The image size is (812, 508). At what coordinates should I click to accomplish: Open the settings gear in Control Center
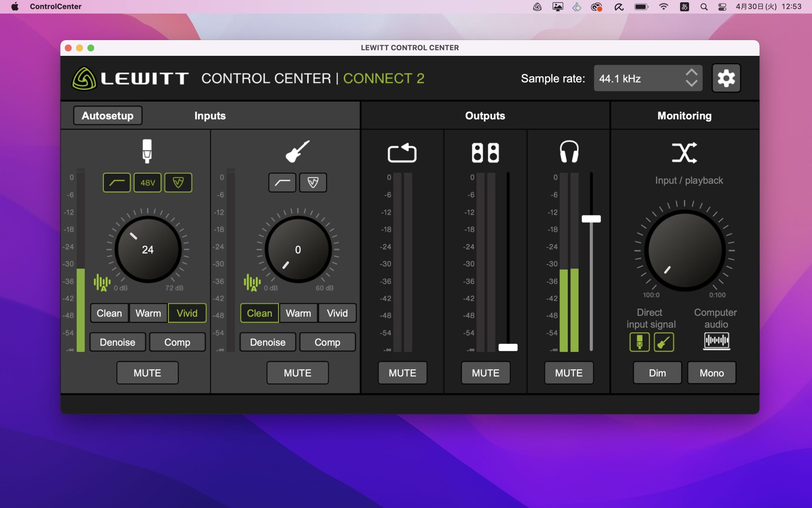coord(726,78)
